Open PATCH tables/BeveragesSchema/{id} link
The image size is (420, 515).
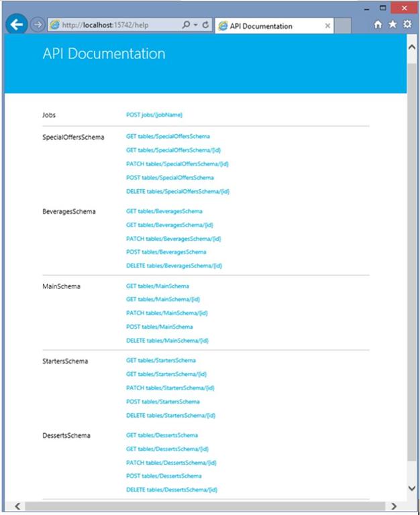tap(174, 239)
